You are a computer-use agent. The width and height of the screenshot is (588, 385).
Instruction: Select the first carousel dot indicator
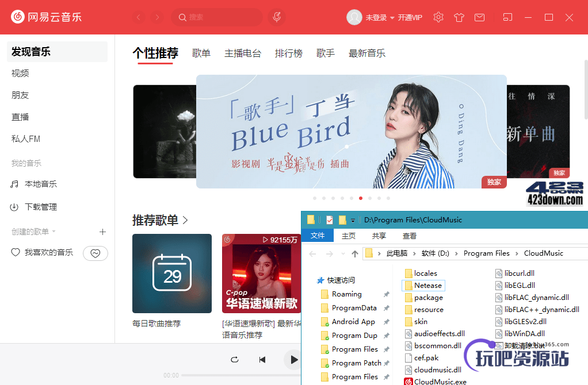click(x=315, y=198)
